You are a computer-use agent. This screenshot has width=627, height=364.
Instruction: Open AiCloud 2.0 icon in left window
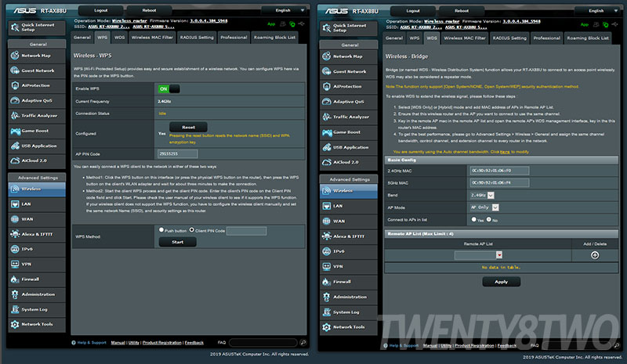coord(15,160)
